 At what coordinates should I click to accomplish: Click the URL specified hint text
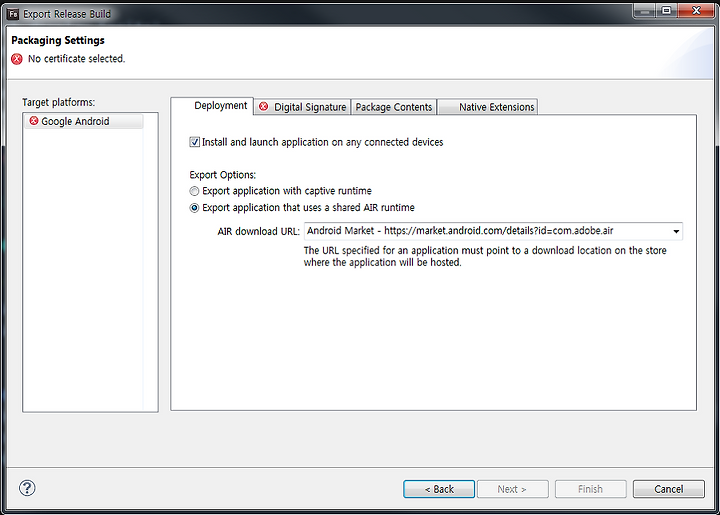click(x=485, y=256)
